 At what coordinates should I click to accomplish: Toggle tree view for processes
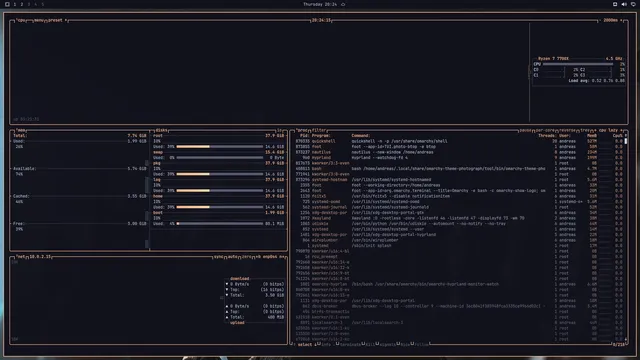click(x=586, y=130)
